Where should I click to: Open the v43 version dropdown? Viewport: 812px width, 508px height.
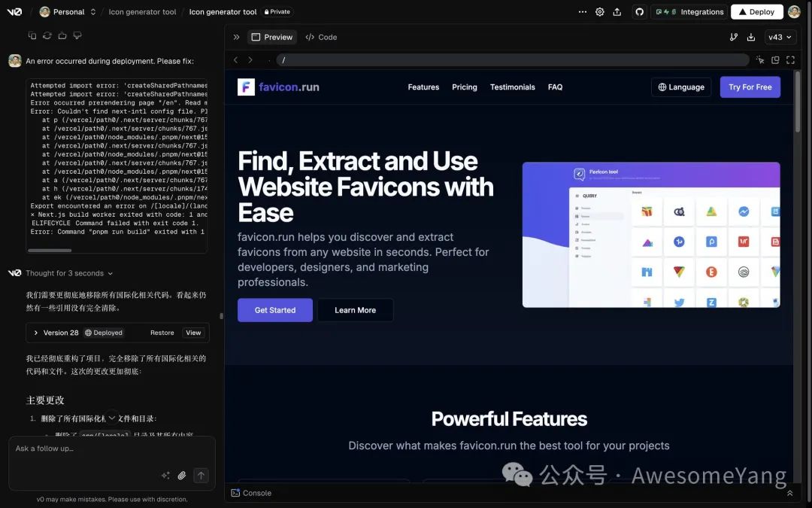tap(780, 37)
